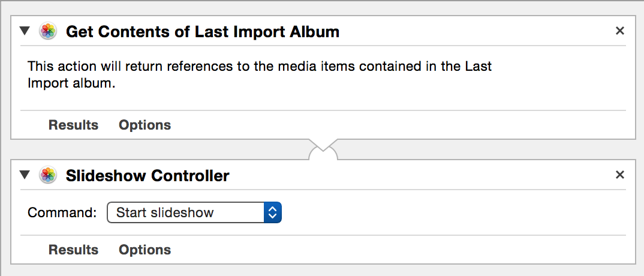This screenshot has width=644, height=276.
Task: Collapse the Get Contents of Last Import Album action
Action: pyautogui.click(x=25, y=31)
